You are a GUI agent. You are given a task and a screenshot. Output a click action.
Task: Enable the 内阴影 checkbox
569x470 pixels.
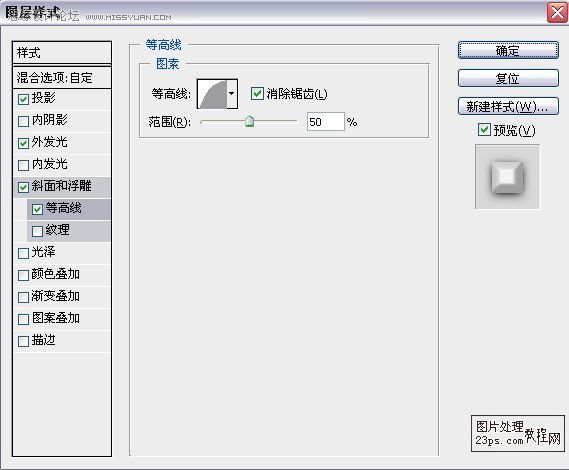pos(23,121)
